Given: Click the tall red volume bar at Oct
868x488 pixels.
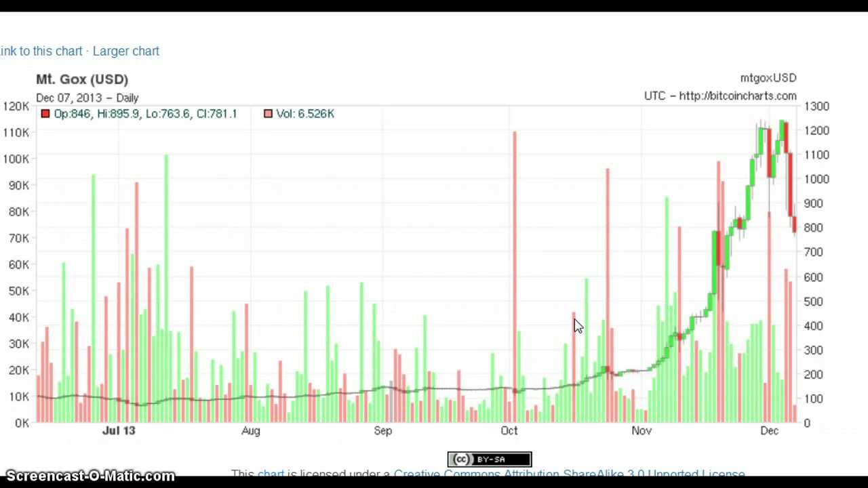Looking at the screenshot, I should coord(515,277).
